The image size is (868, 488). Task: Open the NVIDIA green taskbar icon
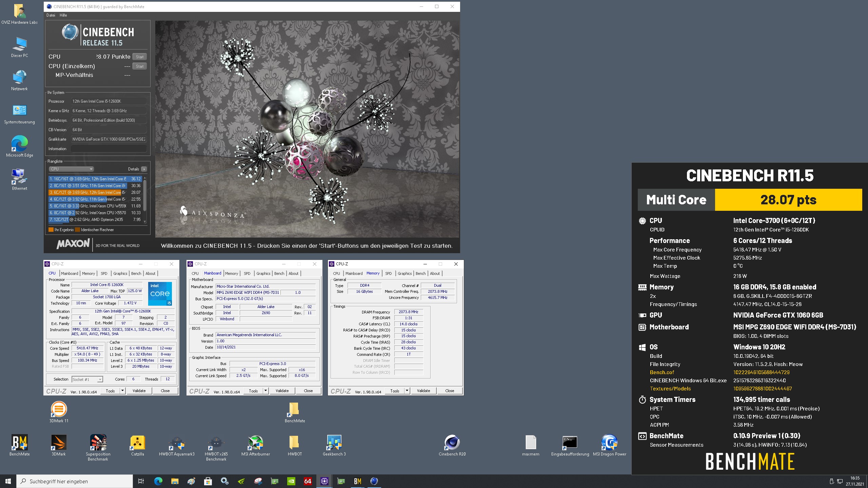point(291,481)
